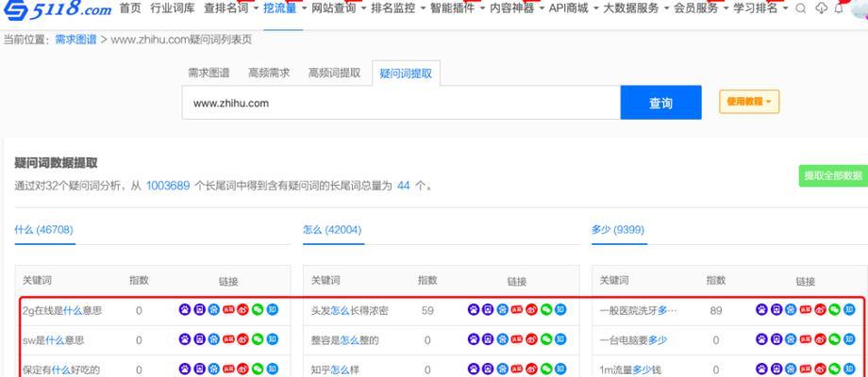868x377 pixels.
Task: Open Baidu paw icon for 一般医院洗牙 row
Action: pyautogui.click(x=761, y=310)
